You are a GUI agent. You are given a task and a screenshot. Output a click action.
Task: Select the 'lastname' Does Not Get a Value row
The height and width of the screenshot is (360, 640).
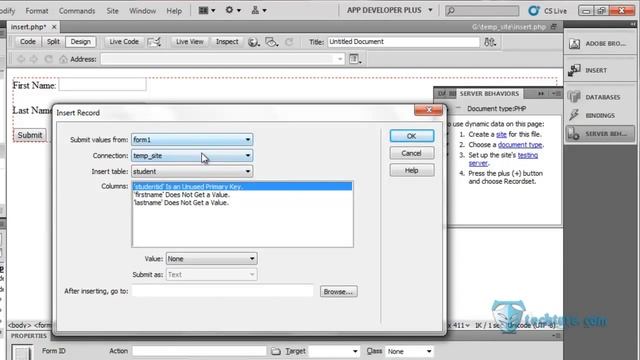(242, 202)
